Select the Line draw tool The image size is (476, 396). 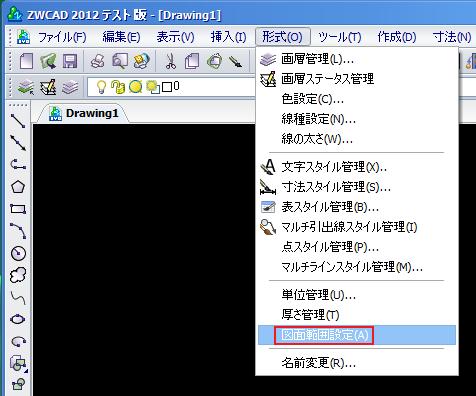[18, 121]
